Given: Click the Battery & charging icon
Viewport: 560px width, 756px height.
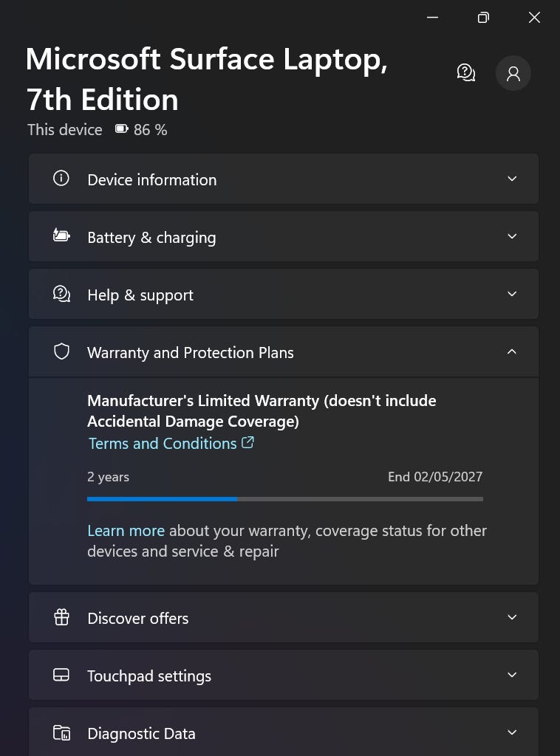Looking at the screenshot, I should [61, 236].
